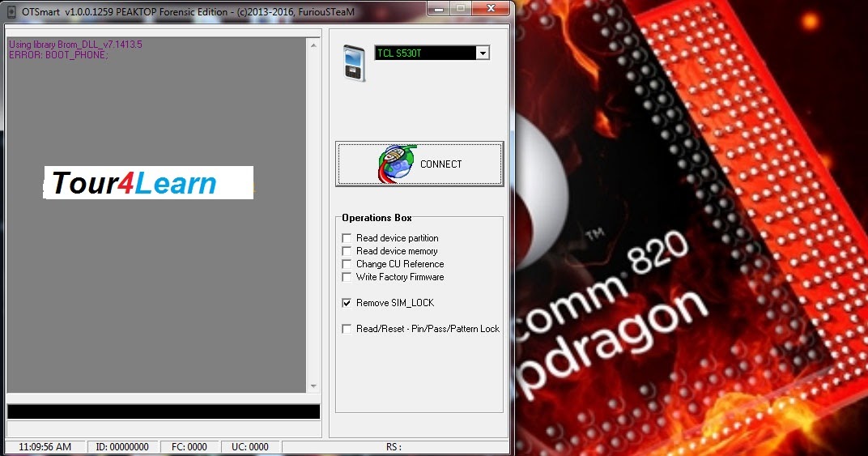Close the OTSmart window

coord(491,8)
